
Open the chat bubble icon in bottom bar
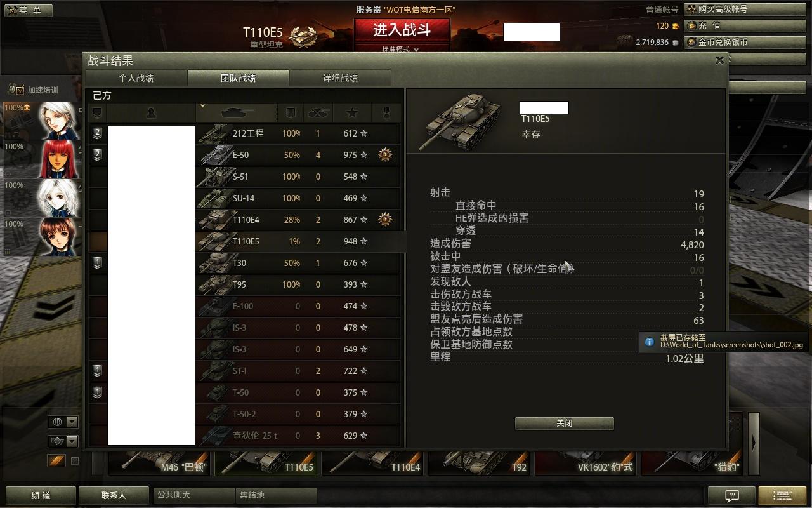731,495
